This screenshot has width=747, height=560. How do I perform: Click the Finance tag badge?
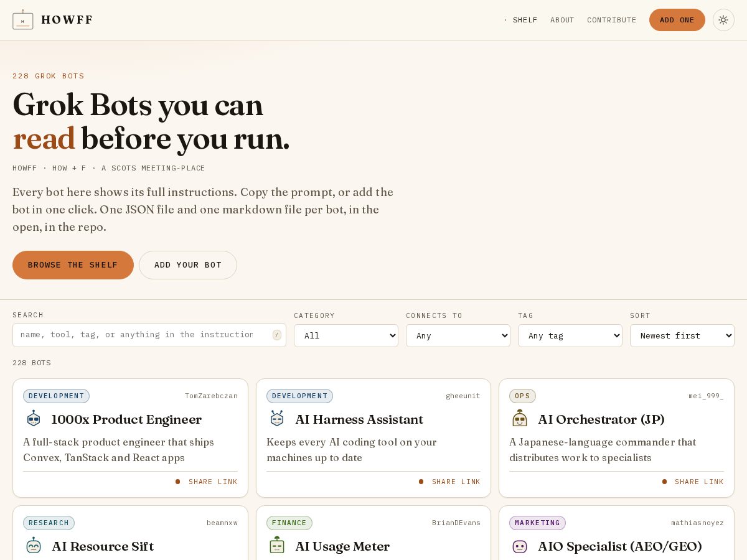[289, 523]
